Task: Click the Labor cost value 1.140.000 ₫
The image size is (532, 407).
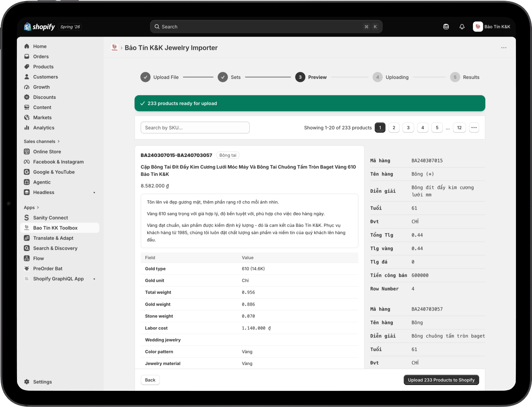Action: (256, 328)
